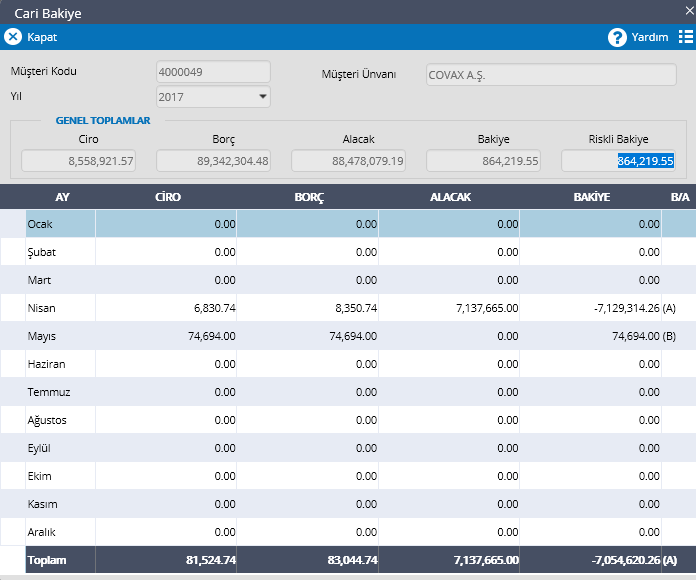Click the Alacak general total field
The image size is (696, 580).
point(348,161)
